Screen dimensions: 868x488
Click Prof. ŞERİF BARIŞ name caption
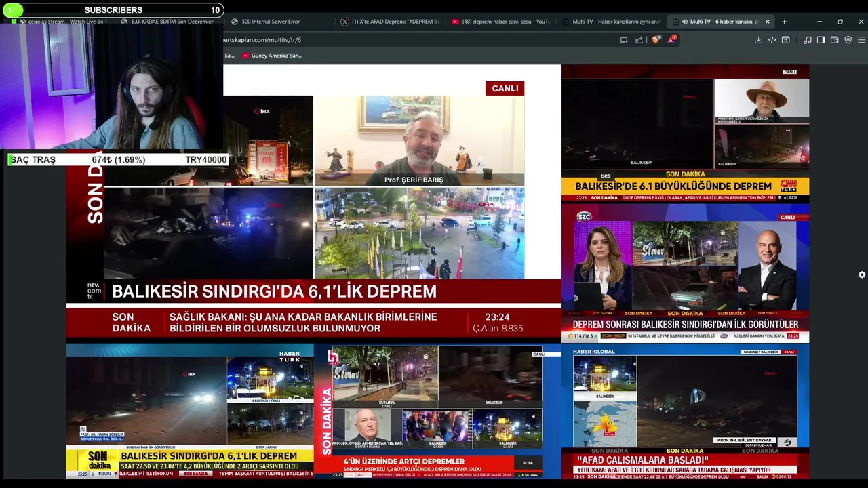click(x=414, y=180)
